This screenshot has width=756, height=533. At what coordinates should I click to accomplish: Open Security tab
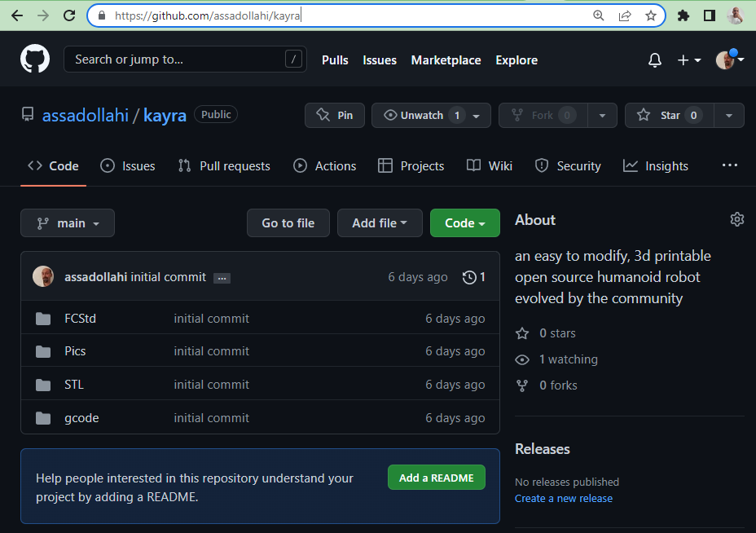pyautogui.click(x=568, y=166)
